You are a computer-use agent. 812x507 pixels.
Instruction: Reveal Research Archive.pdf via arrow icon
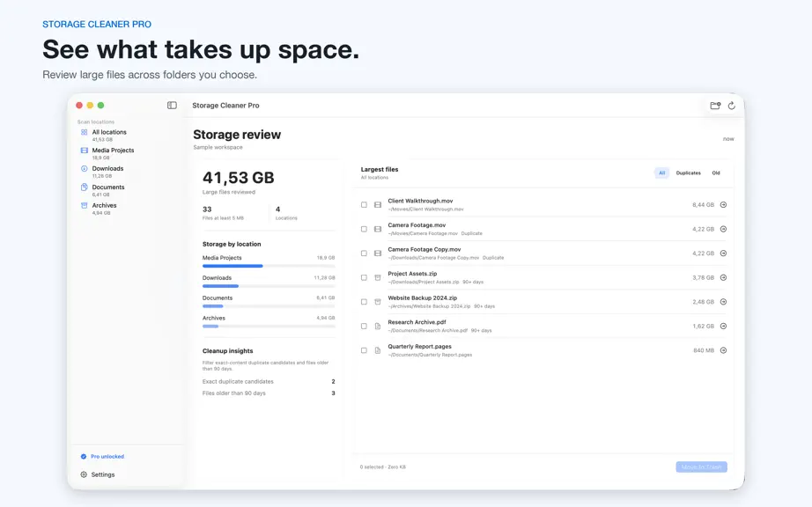[x=723, y=327]
